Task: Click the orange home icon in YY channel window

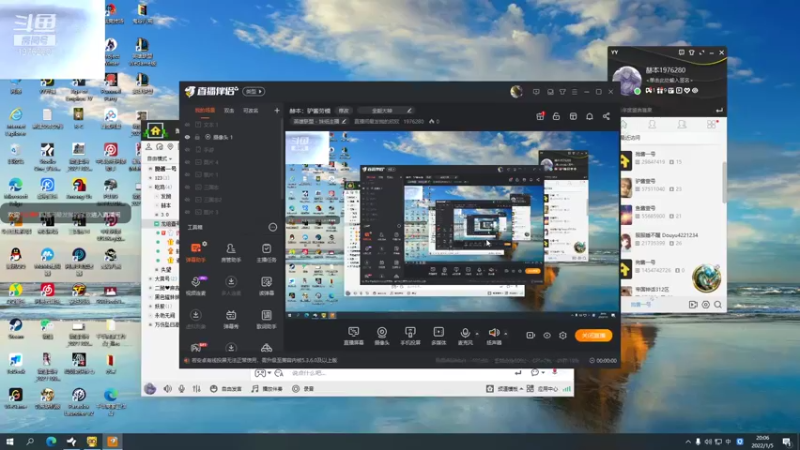Action: point(156,131)
